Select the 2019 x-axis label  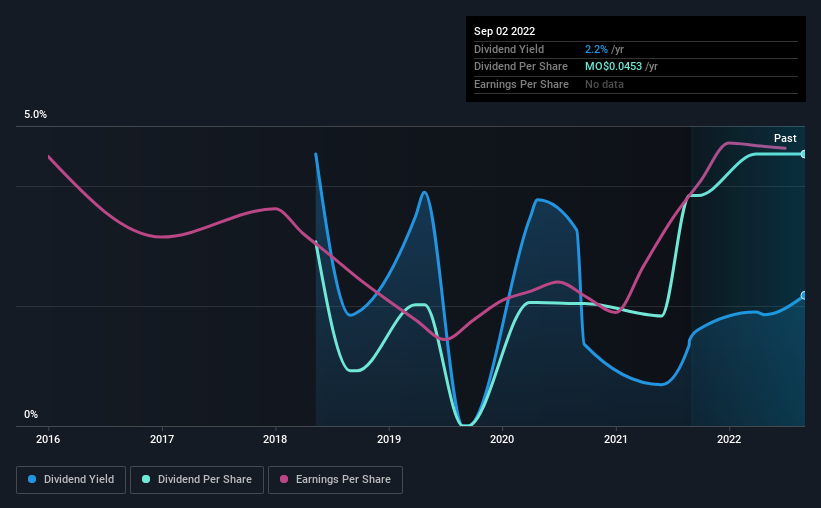[389, 439]
